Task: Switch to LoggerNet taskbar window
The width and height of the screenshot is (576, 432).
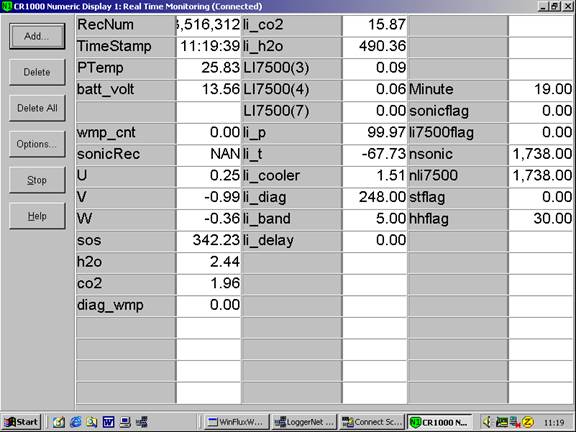Action: (305, 422)
